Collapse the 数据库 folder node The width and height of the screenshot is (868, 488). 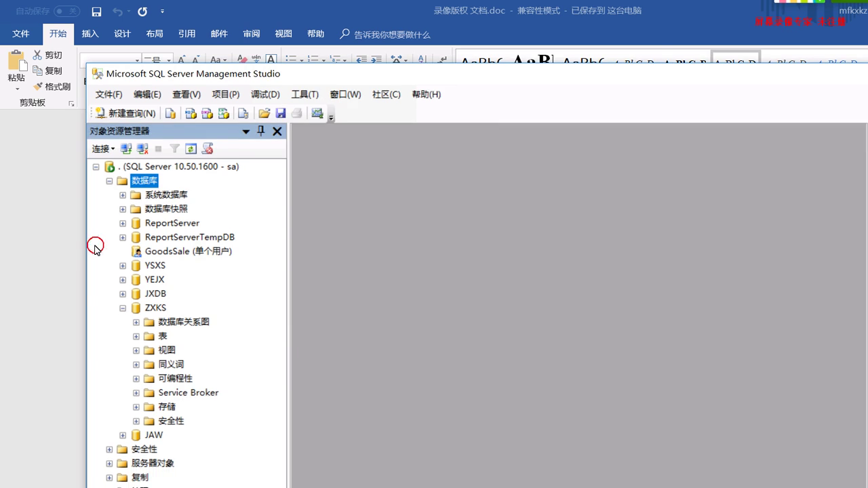109,181
